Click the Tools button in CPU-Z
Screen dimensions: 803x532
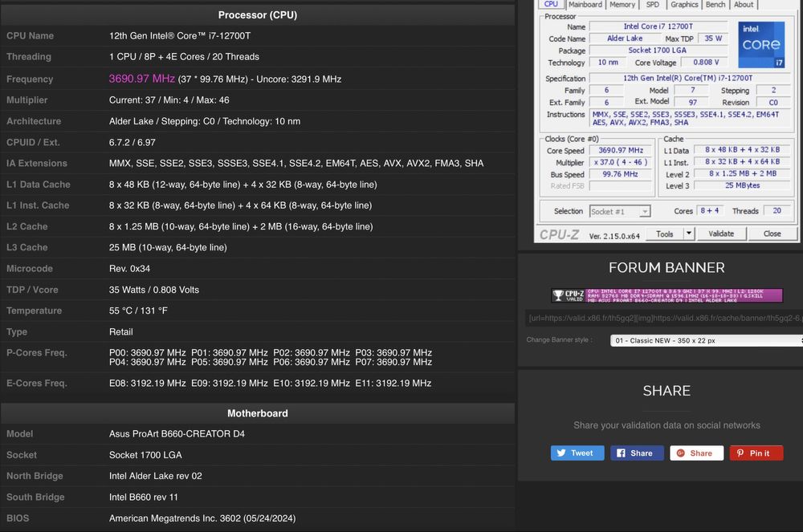click(x=664, y=234)
